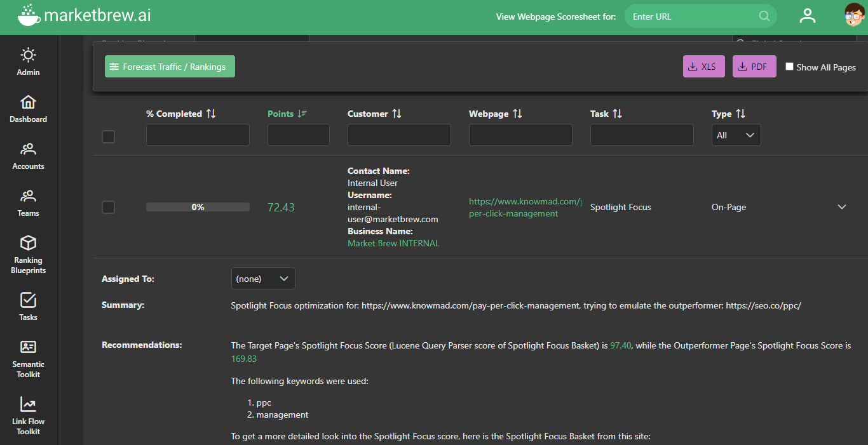
Task: Select the Spotlight Focus task row checkbox
Action: pyautogui.click(x=109, y=207)
